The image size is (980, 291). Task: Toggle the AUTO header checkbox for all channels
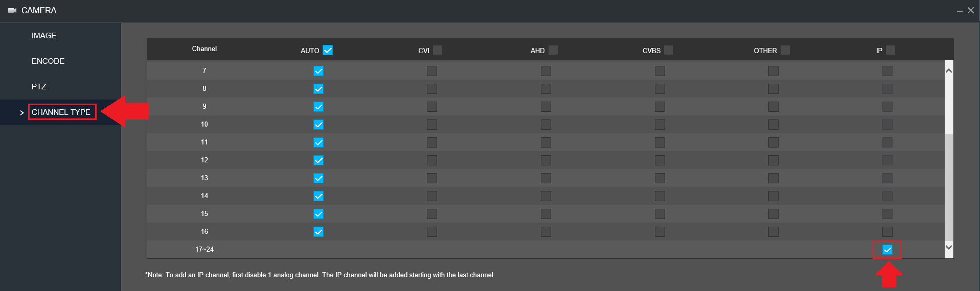click(x=328, y=50)
